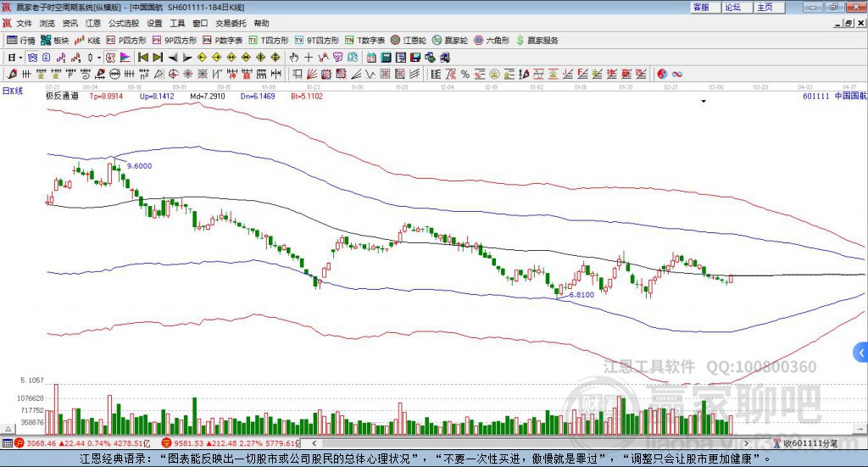Image resolution: width=868 pixels, height=467 pixels.
Task: Click the Shenzhen index 9581.53 status entry
Action: 231,443
